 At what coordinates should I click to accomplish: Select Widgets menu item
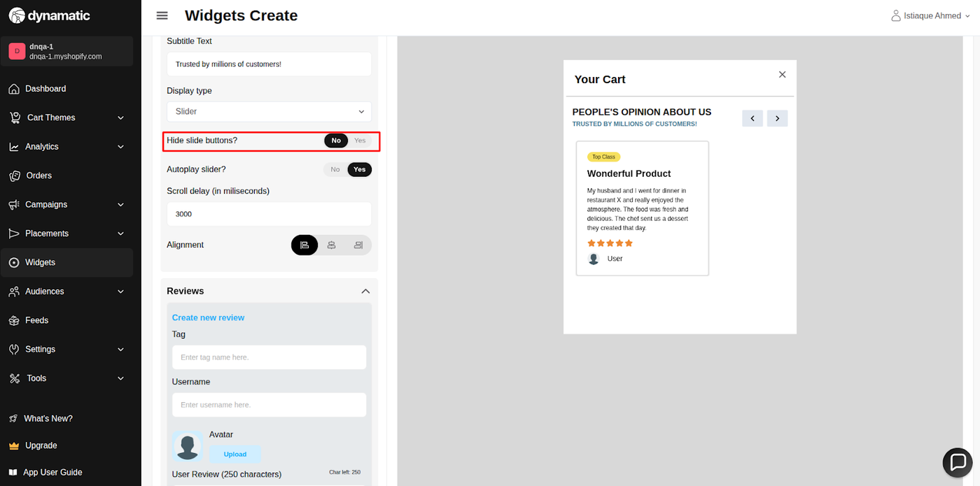pos(67,263)
